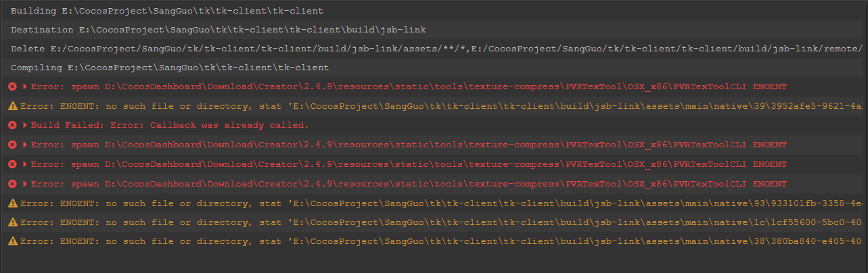Expand the last PVRTexToolCLI spawn error
The height and width of the screenshot is (273, 868).
tap(25, 183)
